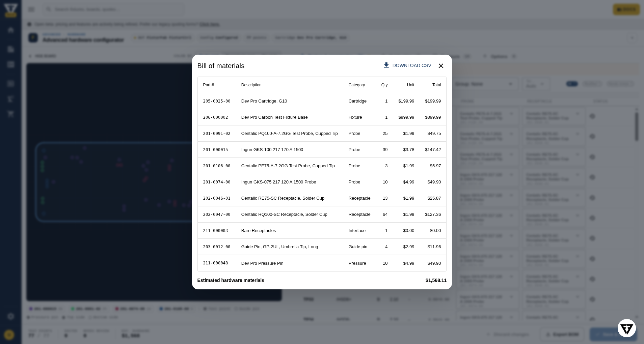Select part number 202-0047-00
The image size is (644, 344).
tap(217, 214)
